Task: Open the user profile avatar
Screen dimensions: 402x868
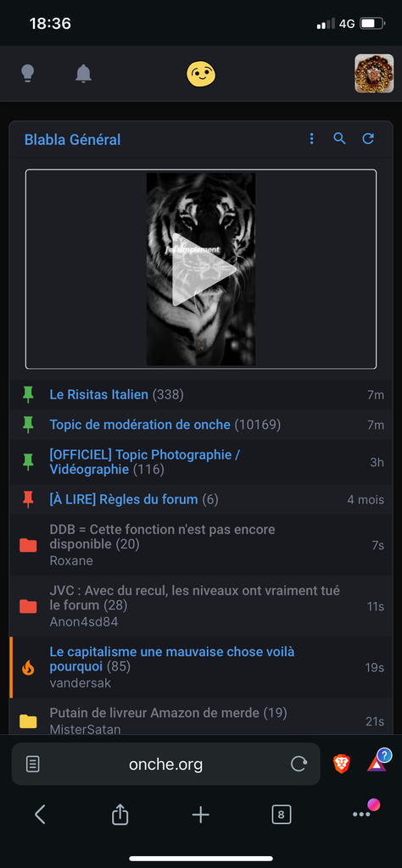Action: [x=374, y=73]
